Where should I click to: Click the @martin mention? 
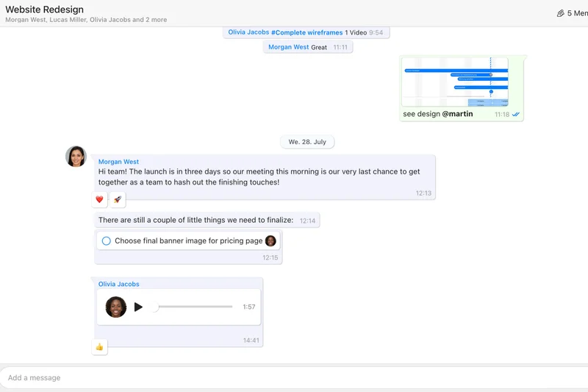point(457,114)
